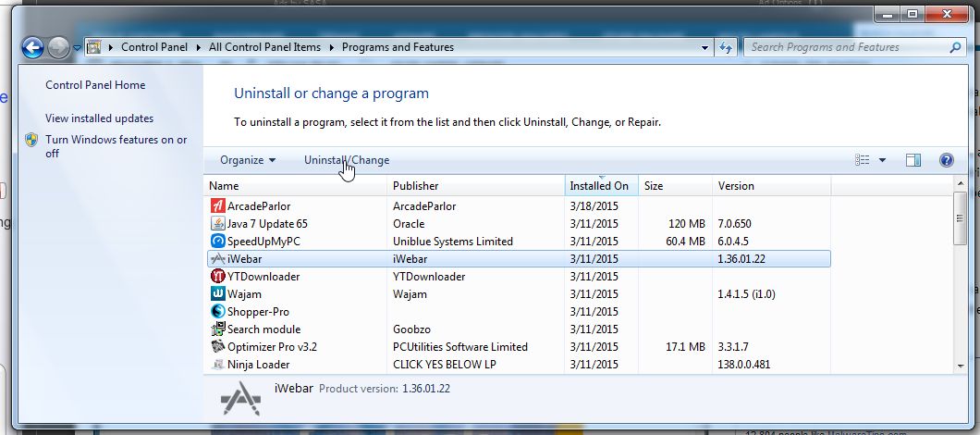
Task: Select the 17.1 MB size cell
Action: 686,346
